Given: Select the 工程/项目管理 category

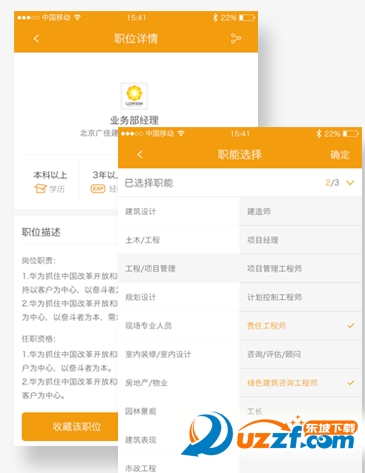Looking at the screenshot, I should [179, 269].
